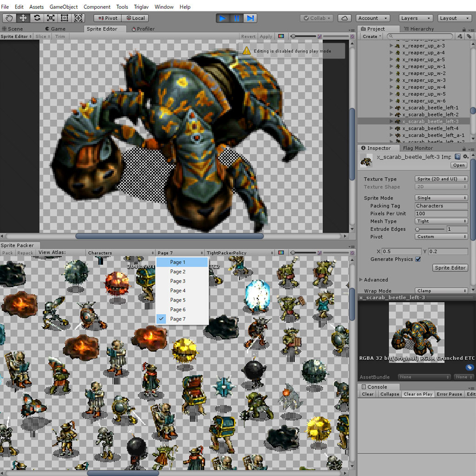Pause the game playback
Image resolution: width=476 pixels, height=476 pixels.
coord(237,18)
